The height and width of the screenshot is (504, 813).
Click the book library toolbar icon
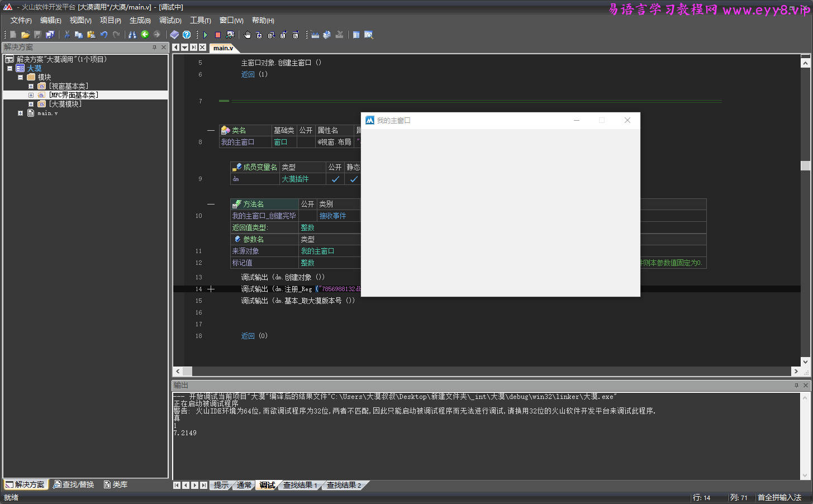pos(174,35)
